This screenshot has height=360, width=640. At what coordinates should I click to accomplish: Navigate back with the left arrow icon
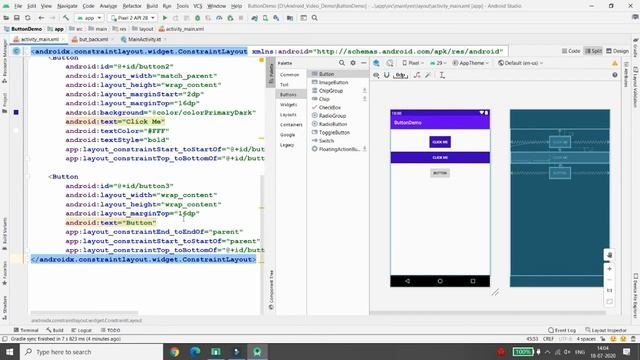tap(41, 18)
